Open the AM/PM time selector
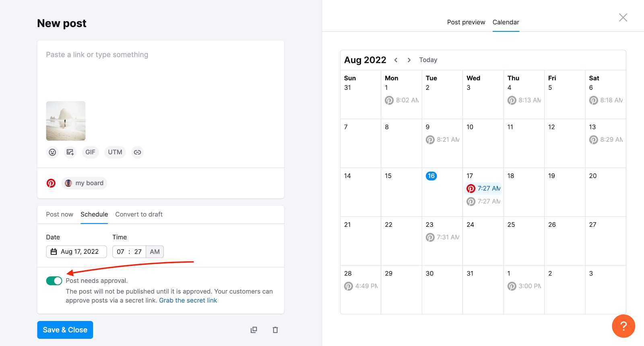This screenshot has height=346, width=644. coord(155,251)
